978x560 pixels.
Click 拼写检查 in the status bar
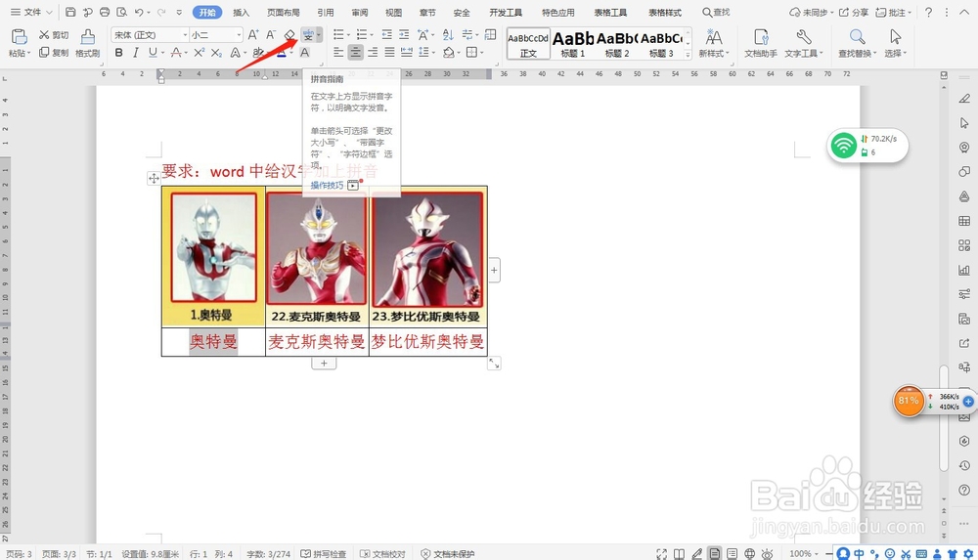coord(324,554)
